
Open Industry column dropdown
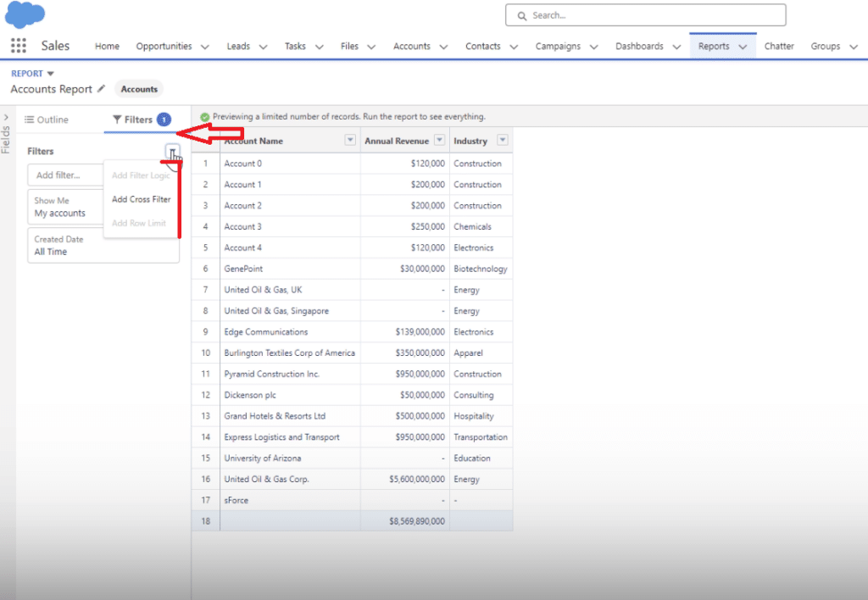[503, 140]
